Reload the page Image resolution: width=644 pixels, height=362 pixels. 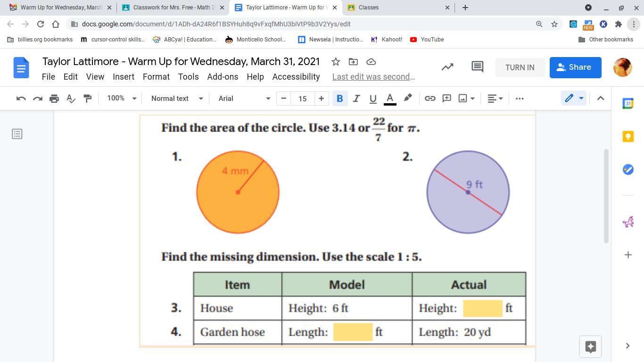[41, 24]
